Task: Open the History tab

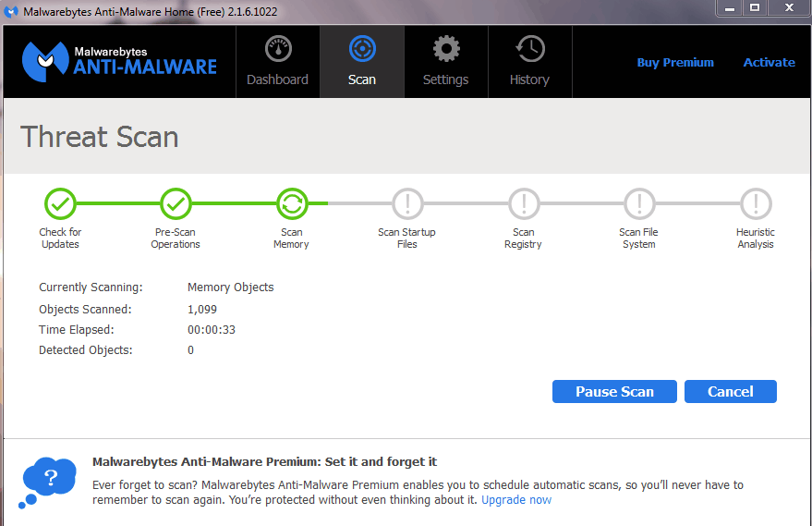Action: (x=529, y=62)
